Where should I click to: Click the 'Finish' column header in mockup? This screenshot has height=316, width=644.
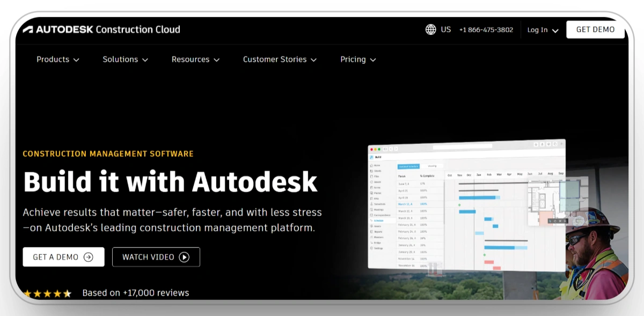pos(402,176)
